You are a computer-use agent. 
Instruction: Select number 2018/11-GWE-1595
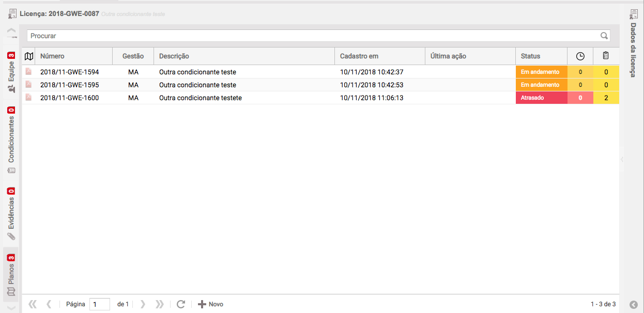tap(70, 85)
